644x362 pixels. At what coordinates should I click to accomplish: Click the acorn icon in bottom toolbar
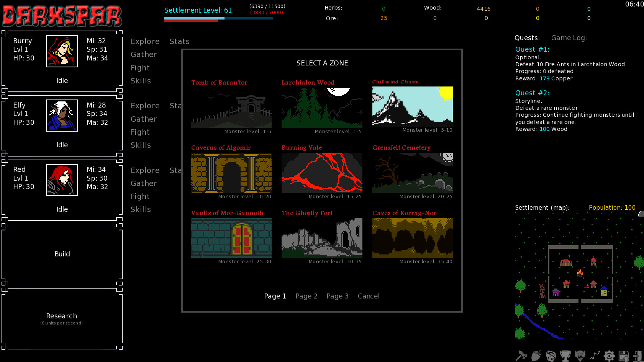coord(536,355)
